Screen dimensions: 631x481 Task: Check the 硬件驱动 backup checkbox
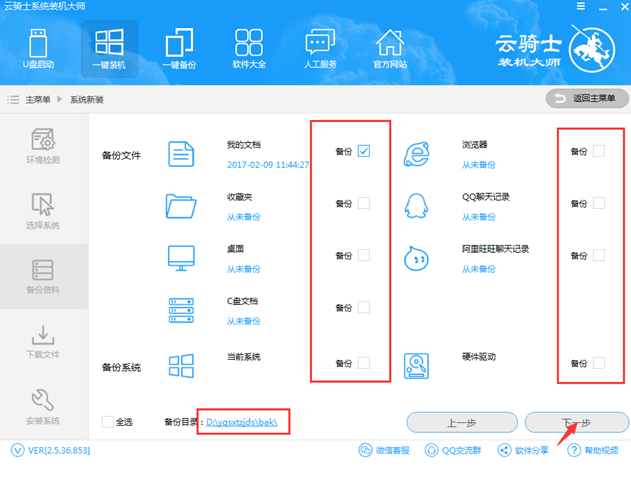[x=599, y=363]
